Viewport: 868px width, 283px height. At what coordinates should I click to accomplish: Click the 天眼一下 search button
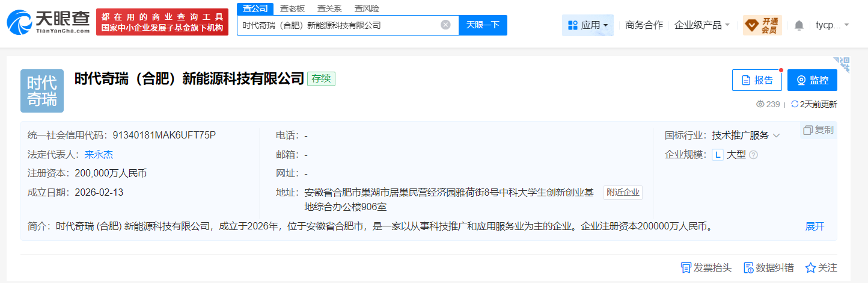[483, 25]
